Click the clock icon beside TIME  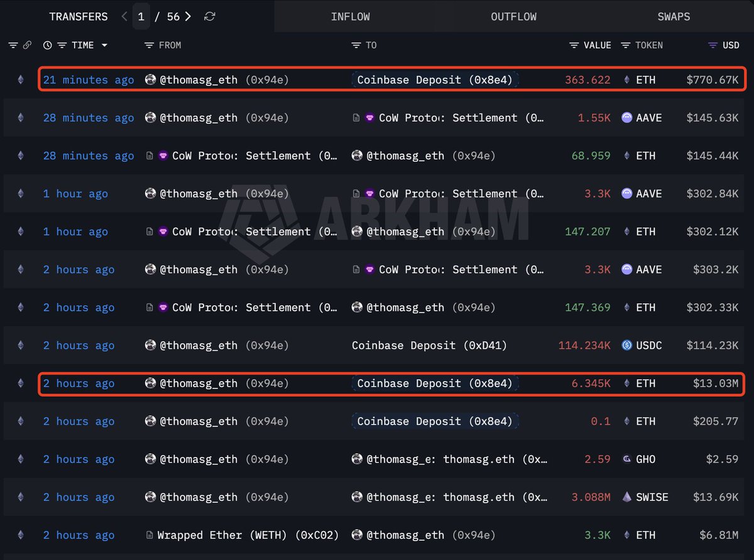point(48,45)
